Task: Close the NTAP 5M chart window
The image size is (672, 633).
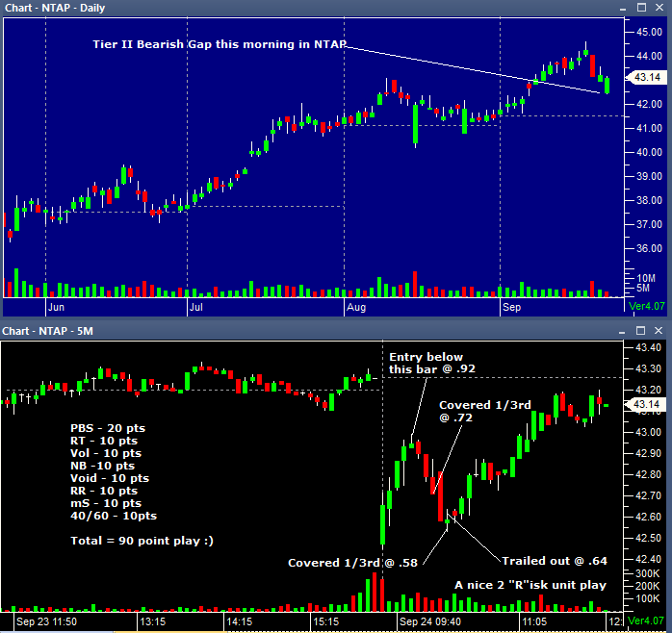Action: 659,330
